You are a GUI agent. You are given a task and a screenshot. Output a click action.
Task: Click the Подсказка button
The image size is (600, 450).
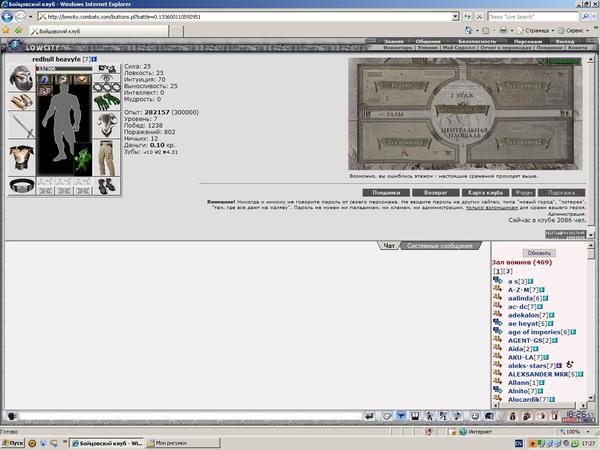[561, 192]
